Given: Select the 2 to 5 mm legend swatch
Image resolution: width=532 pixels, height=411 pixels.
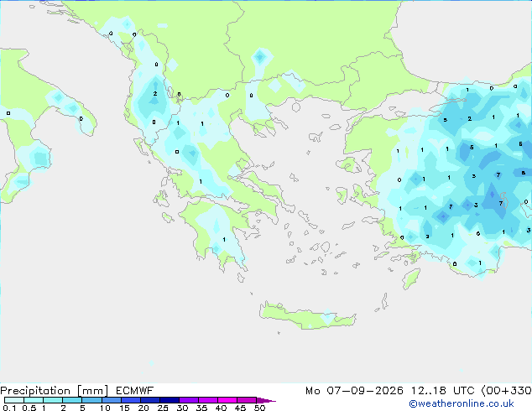Looking at the screenshot, I should 72,400.
